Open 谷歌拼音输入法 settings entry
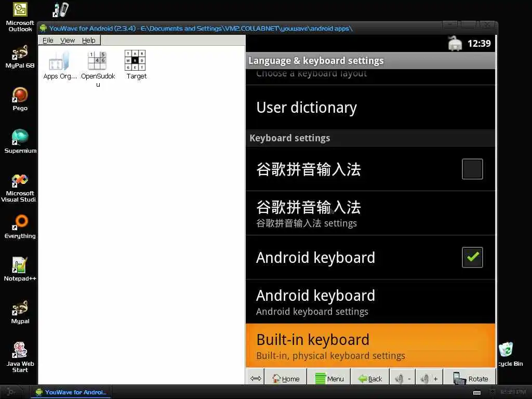The height and width of the screenshot is (399, 532). point(370,213)
